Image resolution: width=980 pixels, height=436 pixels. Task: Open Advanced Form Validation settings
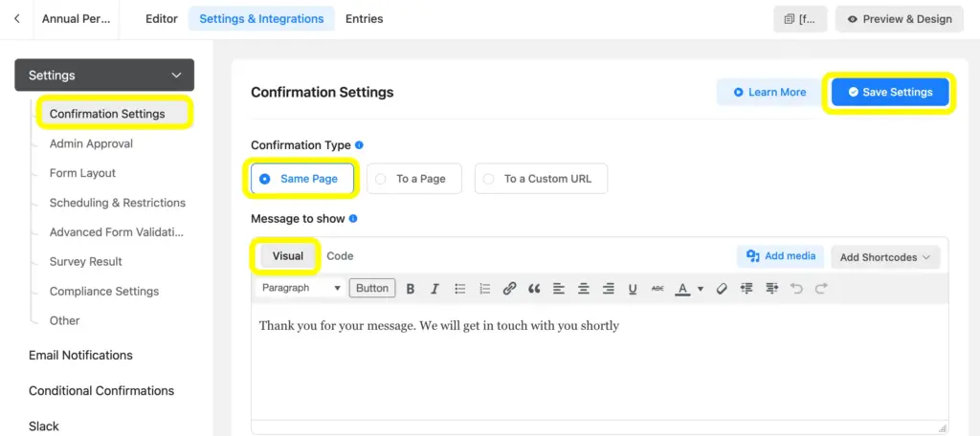pos(116,231)
